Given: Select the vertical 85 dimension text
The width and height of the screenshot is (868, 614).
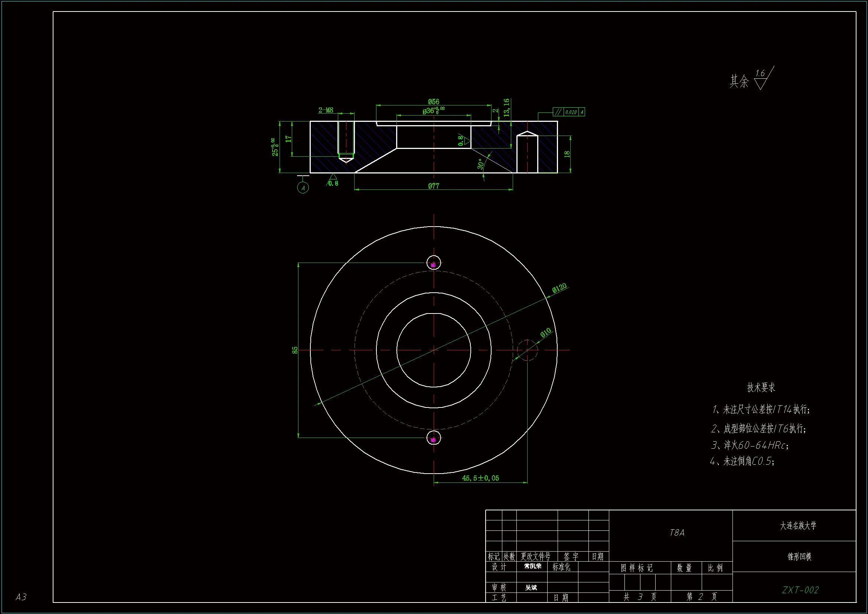Looking at the screenshot, I should [x=295, y=350].
